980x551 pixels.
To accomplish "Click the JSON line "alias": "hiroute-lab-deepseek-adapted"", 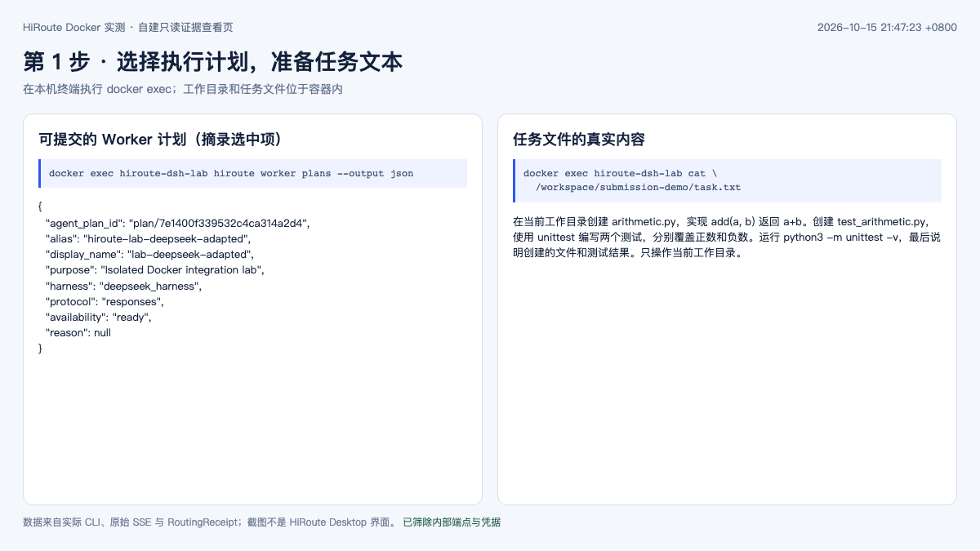I will [149, 238].
